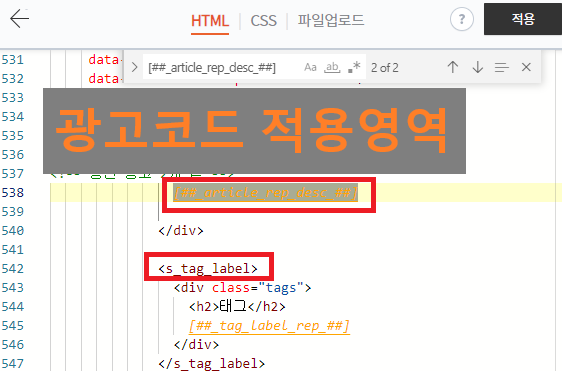The width and height of the screenshot is (562, 371).
Task: Expand the replace field chevron
Action: click(134, 67)
